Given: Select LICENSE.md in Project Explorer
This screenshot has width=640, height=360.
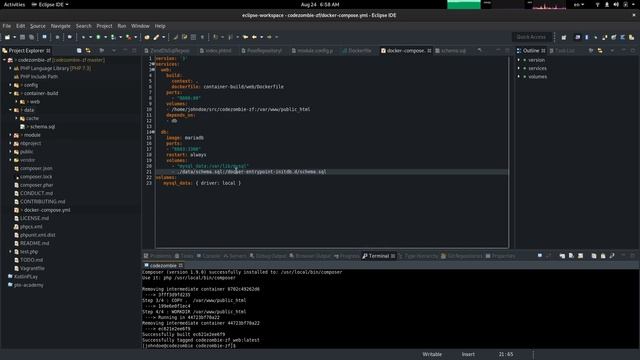Looking at the screenshot, I should (34, 218).
